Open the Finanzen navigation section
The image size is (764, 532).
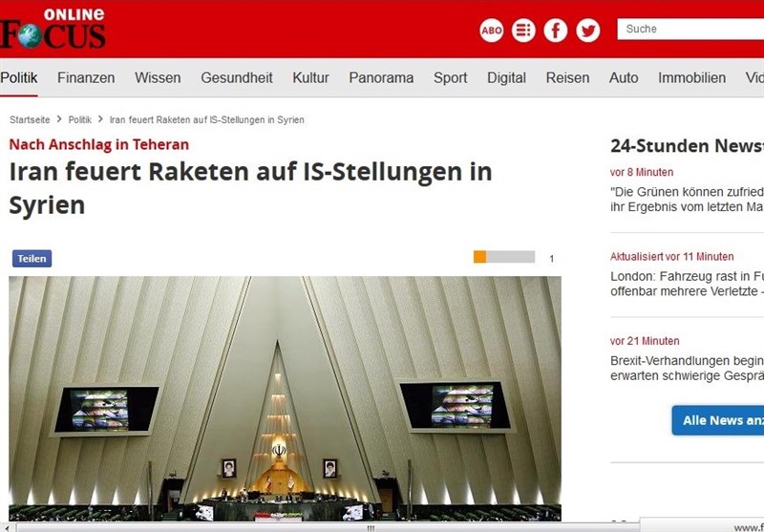tap(86, 78)
